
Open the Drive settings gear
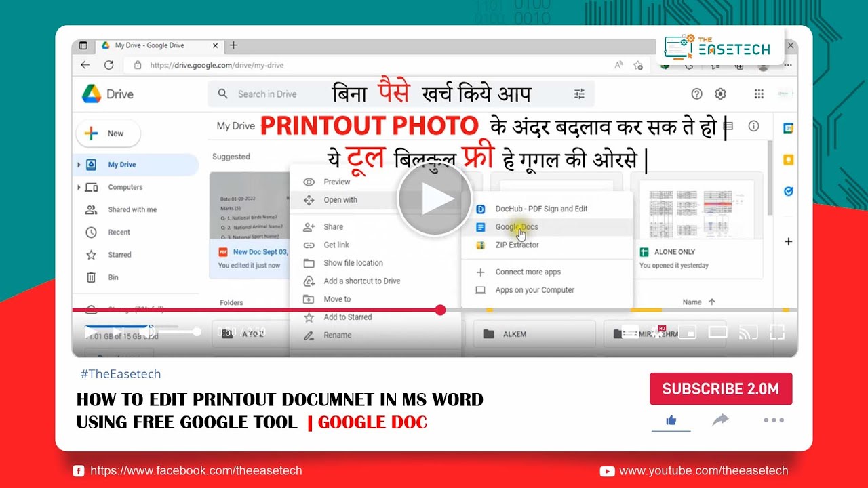click(x=720, y=94)
